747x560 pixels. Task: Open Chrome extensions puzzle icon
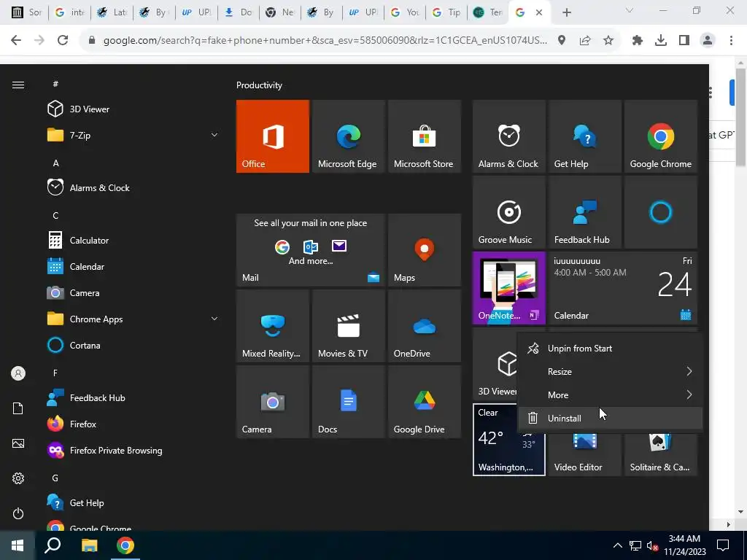[638, 41]
